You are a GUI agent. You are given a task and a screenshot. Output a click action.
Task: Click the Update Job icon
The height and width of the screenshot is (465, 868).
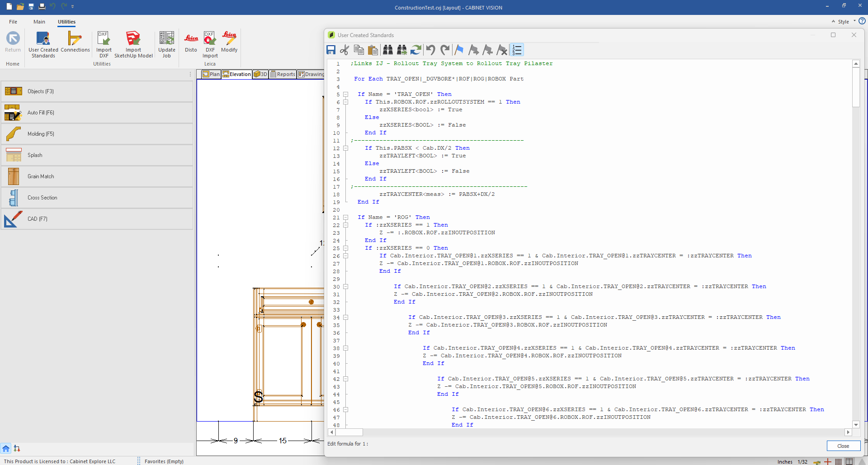pyautogui.click(x=166, y=44)
